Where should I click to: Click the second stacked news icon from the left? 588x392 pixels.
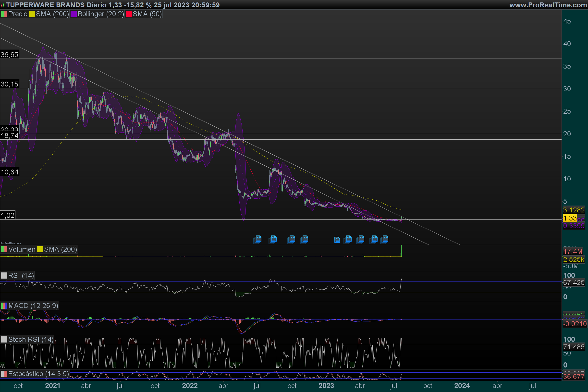[273, 240]
